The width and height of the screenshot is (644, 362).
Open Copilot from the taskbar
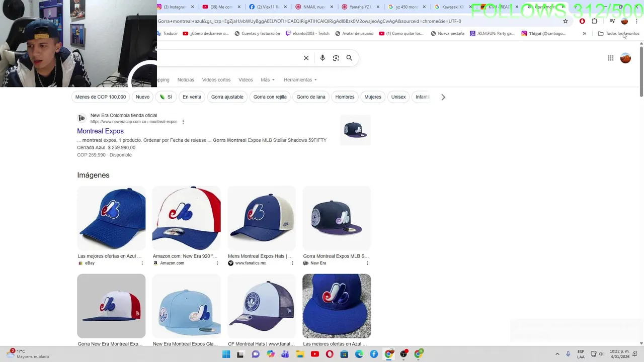tap(271, 354)
